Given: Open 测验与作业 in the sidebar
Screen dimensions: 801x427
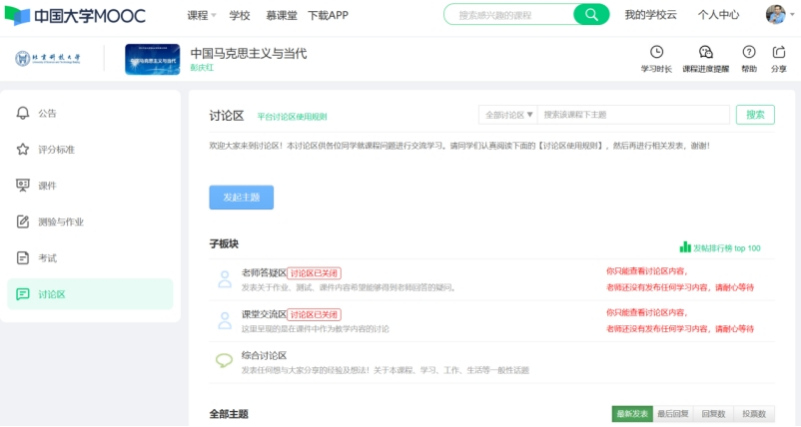Looking at the screenshot, I should point(61,221).
